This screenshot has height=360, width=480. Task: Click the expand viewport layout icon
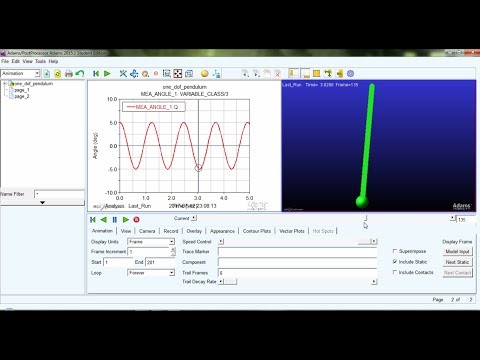[x=327, y=74]
